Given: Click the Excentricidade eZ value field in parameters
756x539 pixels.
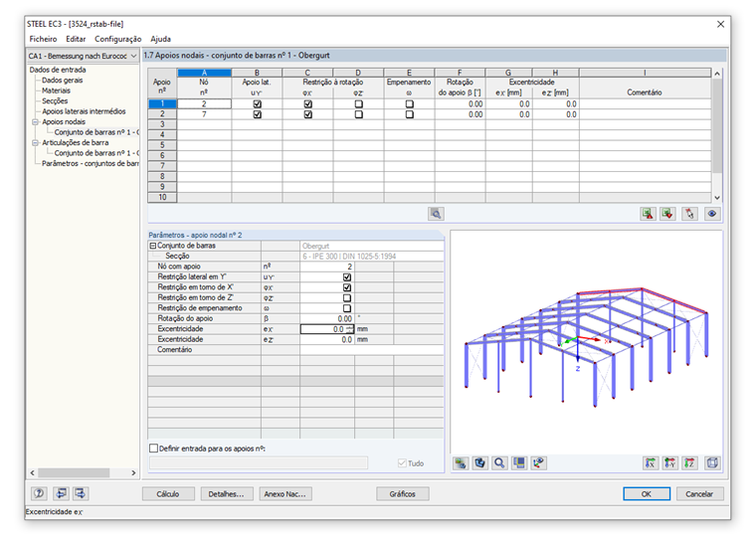Looking at the screenshot, I should tap(327, 340).
